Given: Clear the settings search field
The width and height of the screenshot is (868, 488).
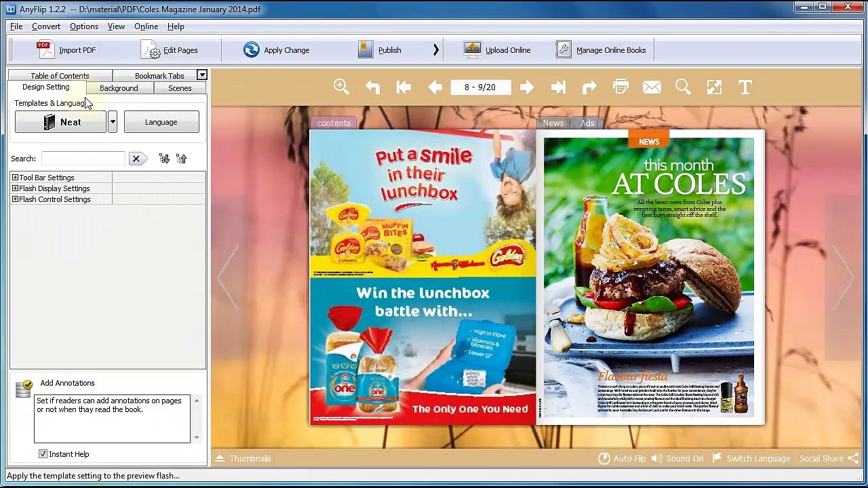Looking at the screenshot, I should click(136, 159).
